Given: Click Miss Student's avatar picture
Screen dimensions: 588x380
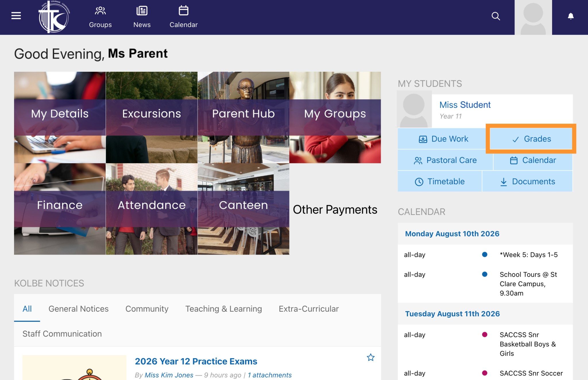Looking at the screenshot, I should pyautogui.click(x=414, y=109).
